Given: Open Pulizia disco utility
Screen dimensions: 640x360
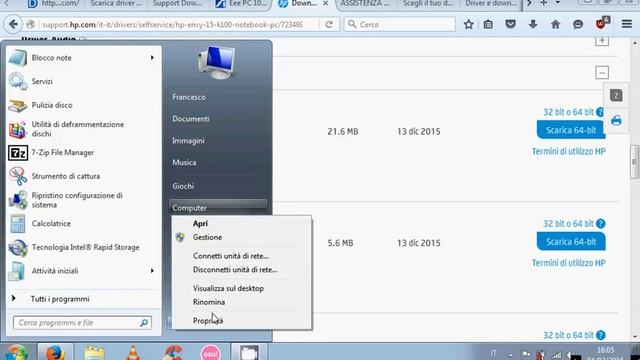Looking at the screenshot, I should [x=84, y=105].
